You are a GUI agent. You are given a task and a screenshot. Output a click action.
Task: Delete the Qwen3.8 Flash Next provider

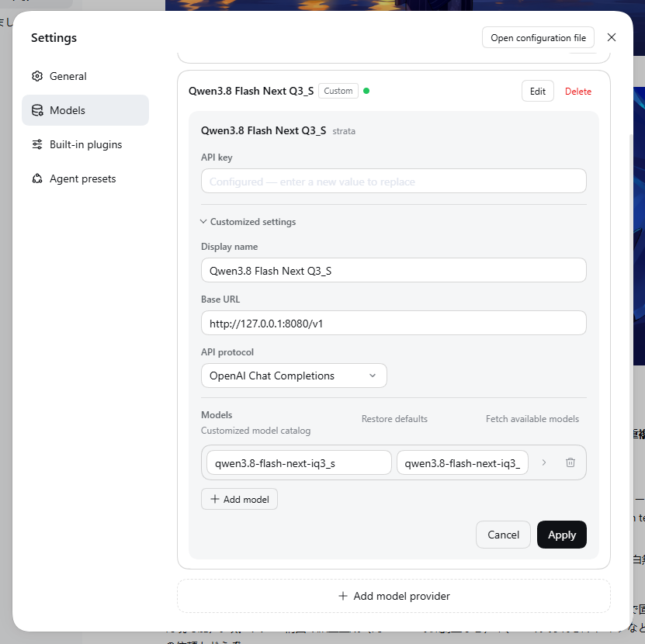tap(578, 92)
